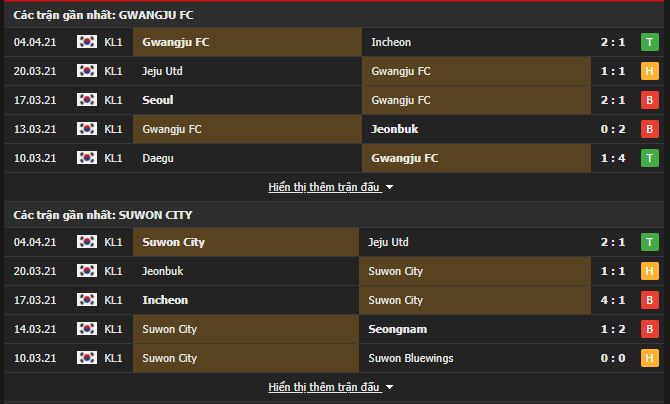
Task: Click the KL1 league label on 17.03.21 Seoul row
Action: (113, 100)
